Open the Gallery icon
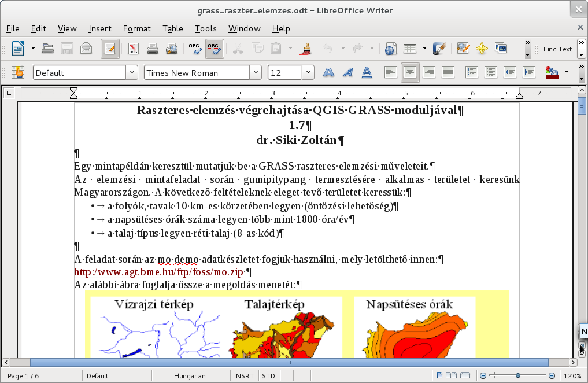Viewport: 588px width, 383px height. click(501, 49)
